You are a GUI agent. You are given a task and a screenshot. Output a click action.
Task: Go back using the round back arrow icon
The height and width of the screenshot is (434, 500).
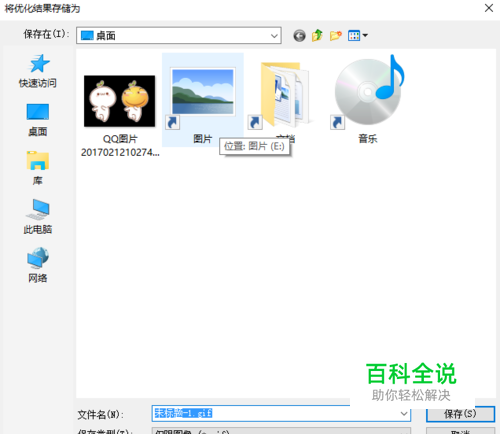(299, 36)
